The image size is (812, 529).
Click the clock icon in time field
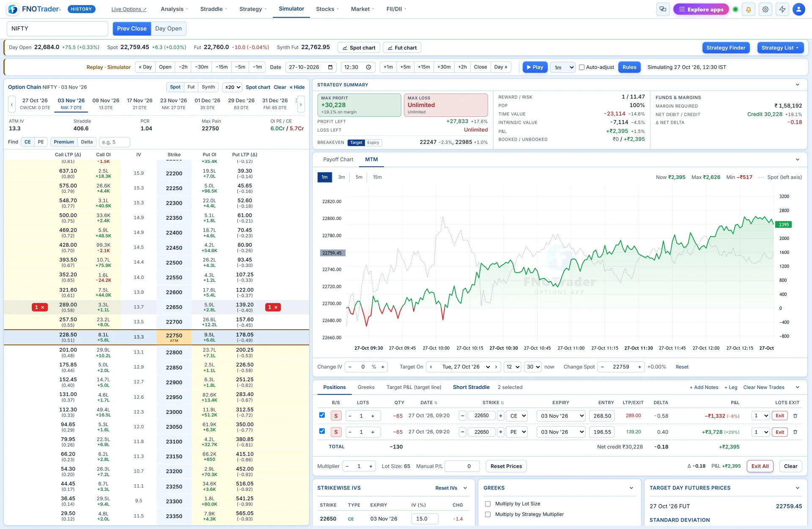coord(368,67)
